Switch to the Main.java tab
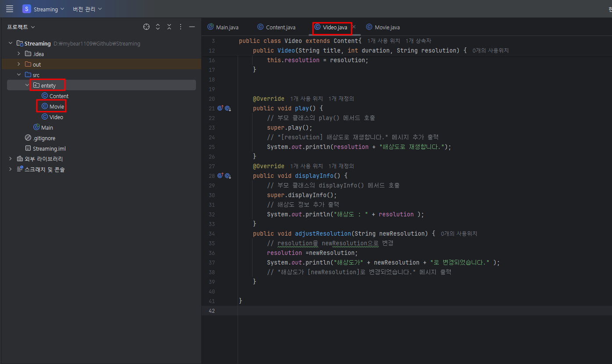 coord(223,27)
